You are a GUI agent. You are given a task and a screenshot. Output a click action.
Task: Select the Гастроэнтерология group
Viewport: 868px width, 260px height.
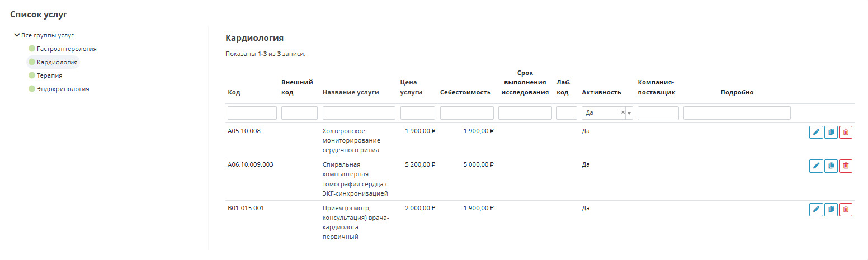(67, 49)
